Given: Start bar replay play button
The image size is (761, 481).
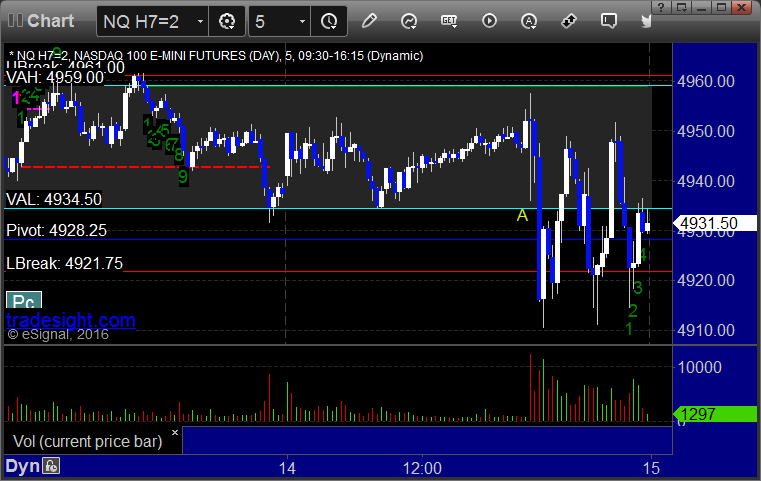Looking at the screenshot, I should (489, 21).
